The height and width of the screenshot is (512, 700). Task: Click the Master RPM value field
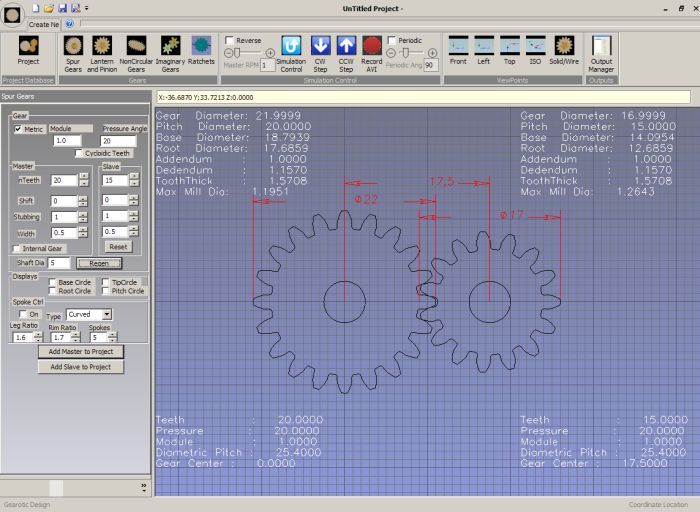point(267,65)
